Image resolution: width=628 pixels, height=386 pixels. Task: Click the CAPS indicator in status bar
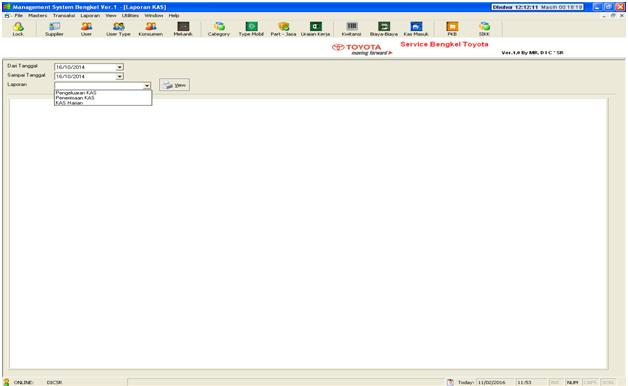click(590, 382)
